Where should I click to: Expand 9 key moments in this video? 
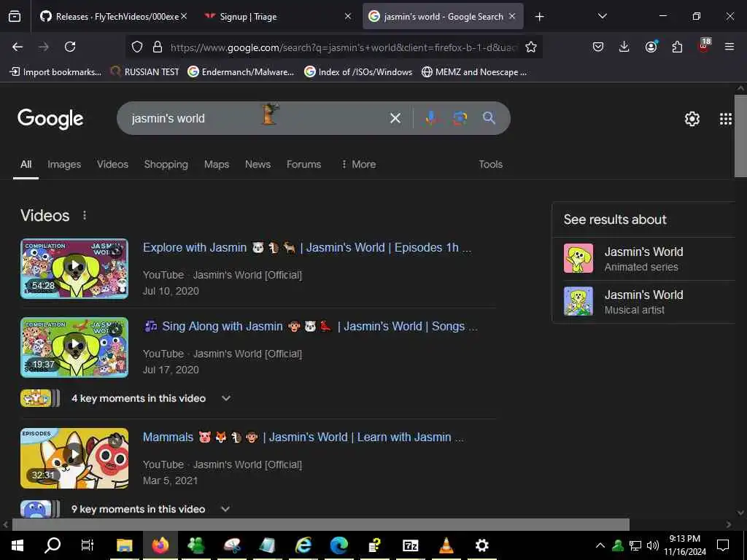[x=225, y=509]
